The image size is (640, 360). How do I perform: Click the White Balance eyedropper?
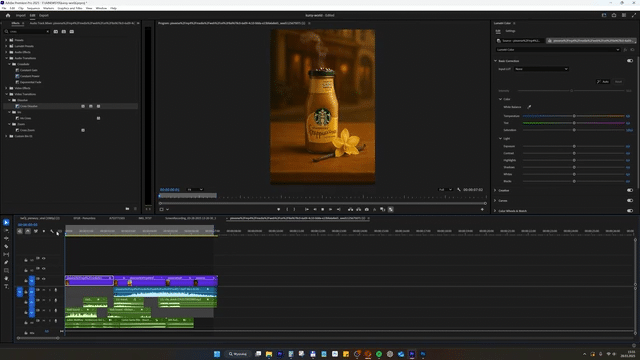529,107
